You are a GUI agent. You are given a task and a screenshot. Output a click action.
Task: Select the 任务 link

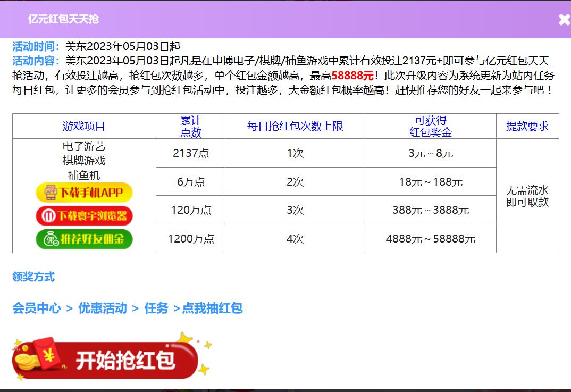(x=156, y=308)
